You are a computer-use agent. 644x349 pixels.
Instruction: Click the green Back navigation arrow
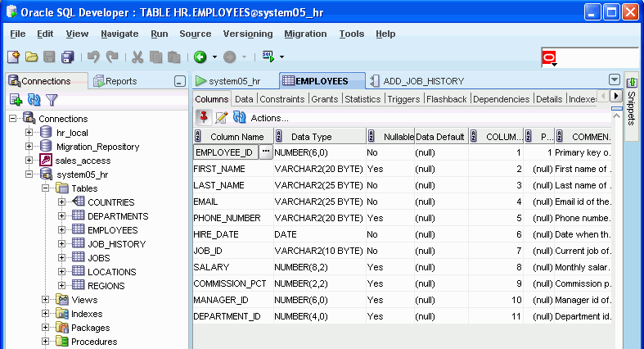[200, 57]
